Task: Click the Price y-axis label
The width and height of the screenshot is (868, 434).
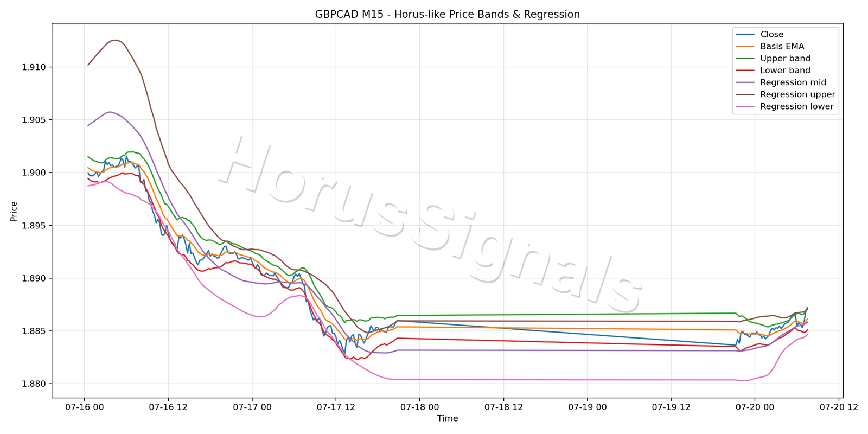Action: point(14,212)
